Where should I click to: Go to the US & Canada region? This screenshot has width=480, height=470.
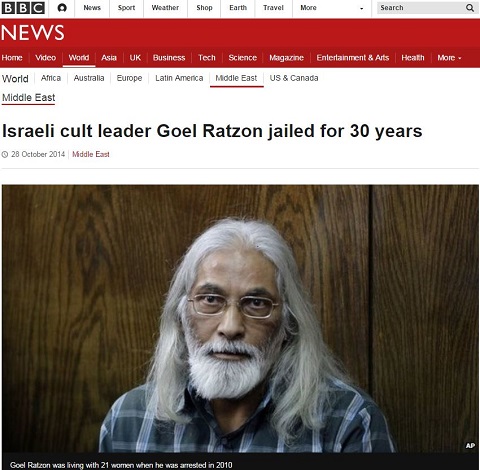point(294,78)
